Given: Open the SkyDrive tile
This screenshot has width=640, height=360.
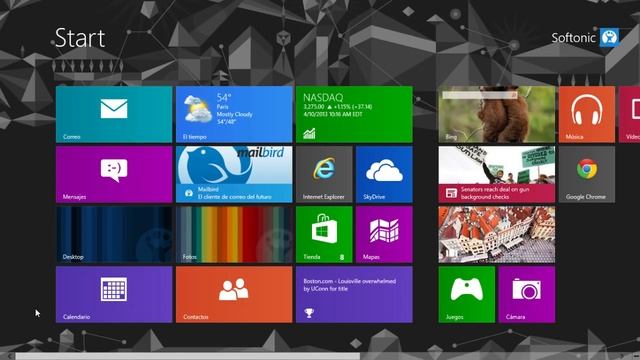Looking at the screenshot, I should [x=384, y=174].
